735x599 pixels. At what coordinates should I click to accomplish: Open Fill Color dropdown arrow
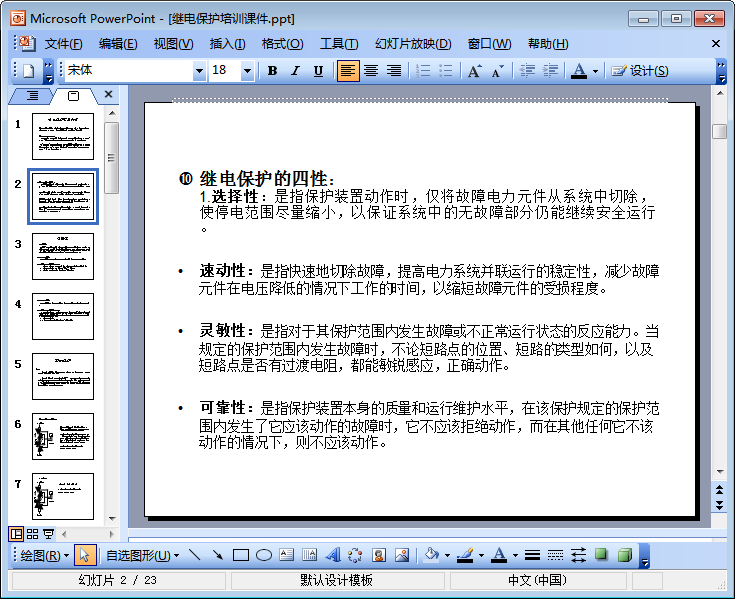(x=447, y=556)
